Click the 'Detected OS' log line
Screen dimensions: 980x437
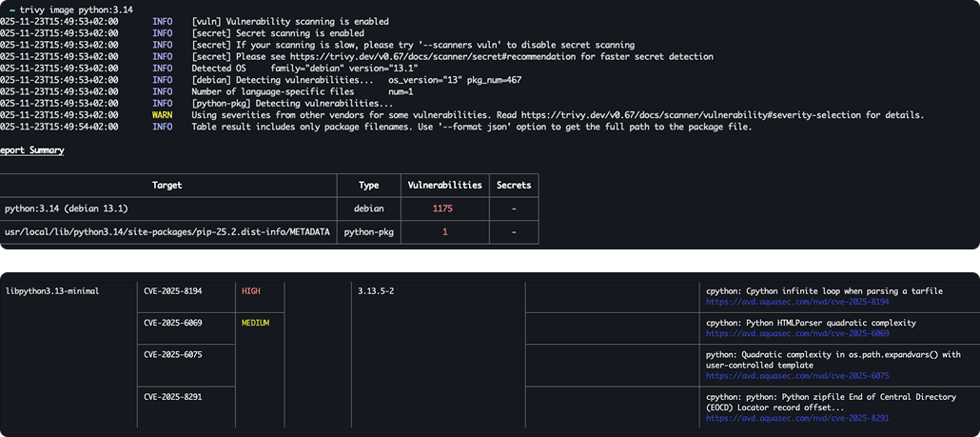(304, 69)
